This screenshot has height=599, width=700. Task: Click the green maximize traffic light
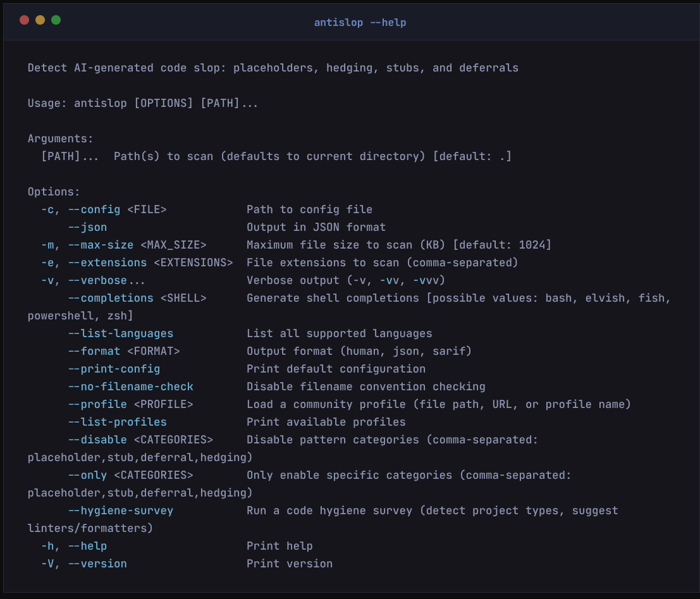56,20
